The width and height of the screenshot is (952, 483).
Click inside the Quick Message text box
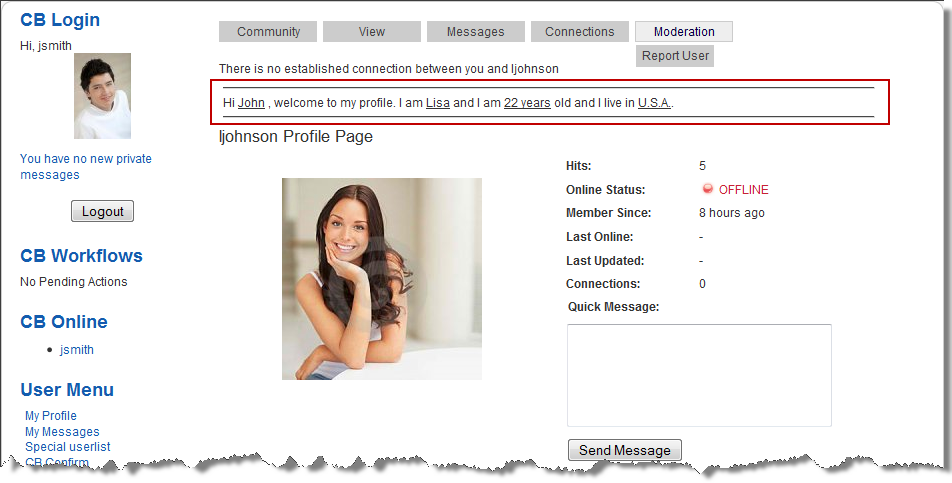(699, 375)
